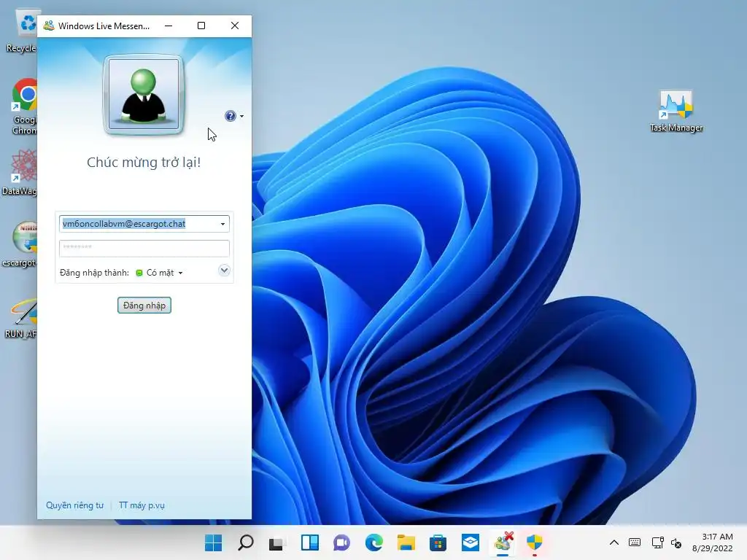
Task: Click muted volume tray icon
Action: [x=676, y=542]
